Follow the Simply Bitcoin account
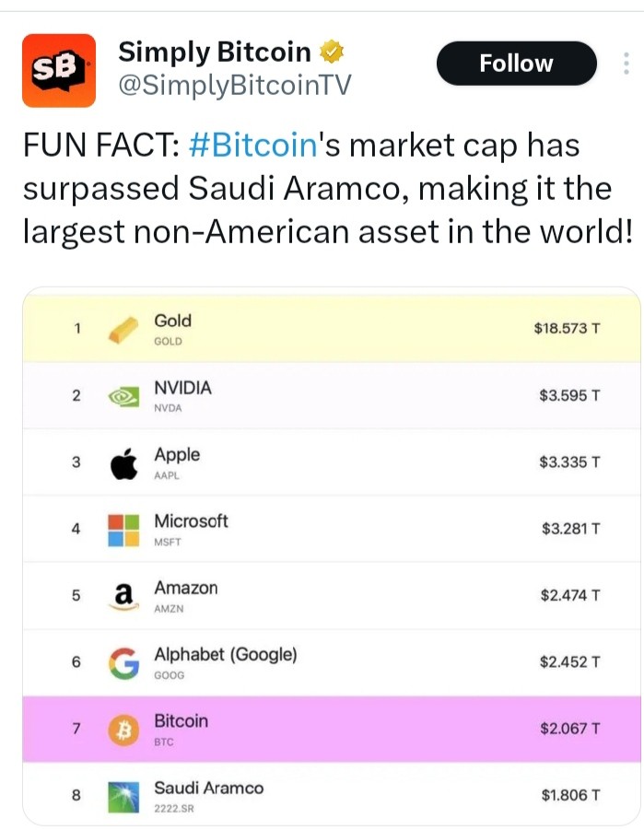This screenshot has height=830, width=644. pos(516,64)
